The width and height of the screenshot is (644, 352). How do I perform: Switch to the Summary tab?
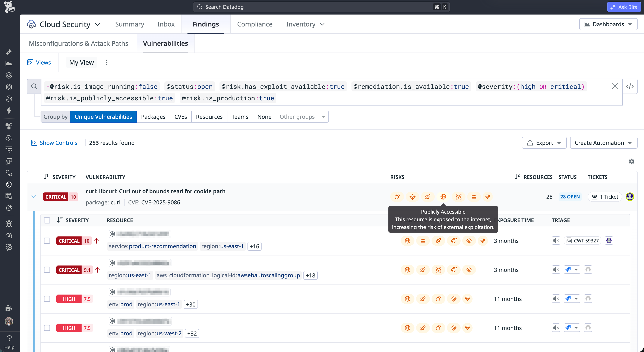coord(129,24)
